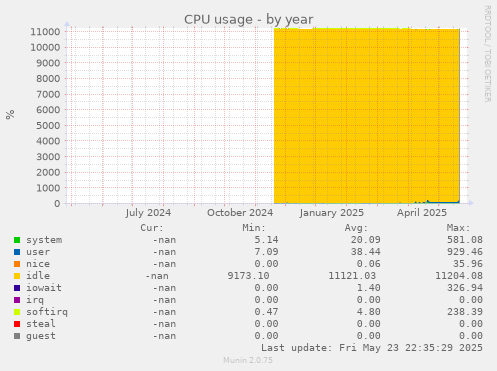Screen dimensions: 497x371
Task: Click the yellow idle area in graph
Action: pyautogui.click(x=367, y=117)
